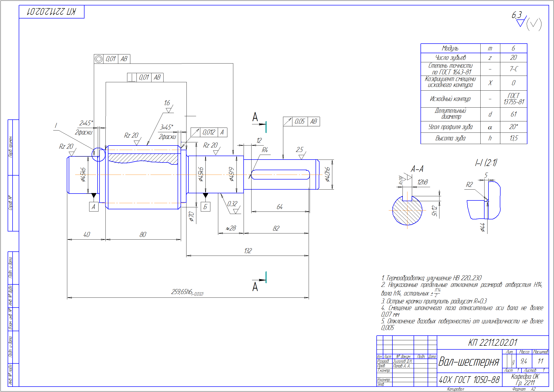Viewport: 554px width, 392px height.
Task: Click the 1,6 roughness triangle mark
Action: click(168, 110)
